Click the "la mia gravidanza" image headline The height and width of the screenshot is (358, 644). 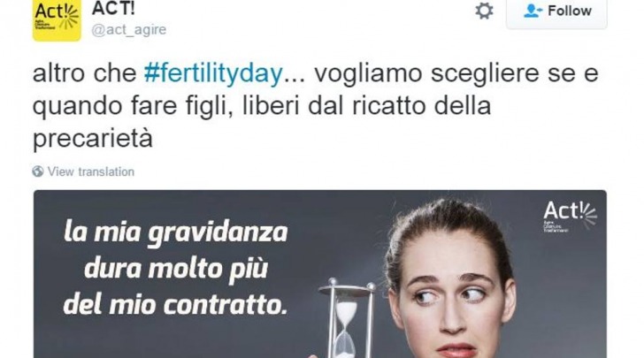pyautogui.click(x=176, y=233)
